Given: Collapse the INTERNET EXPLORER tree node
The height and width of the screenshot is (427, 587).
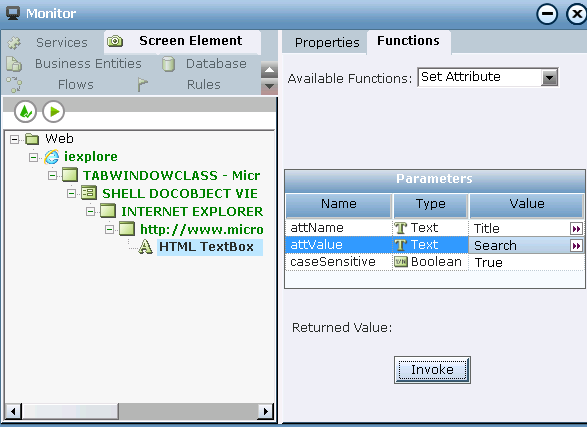Looking at the screenshot, I should pyautogui.click(x=90, y=211).
